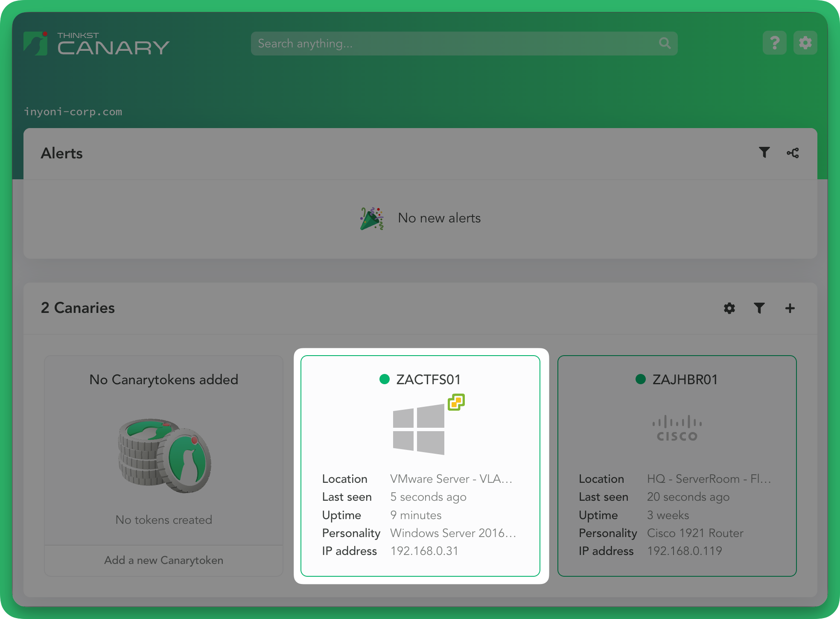Click the search magnifier icon

click(x=665, y=43)
